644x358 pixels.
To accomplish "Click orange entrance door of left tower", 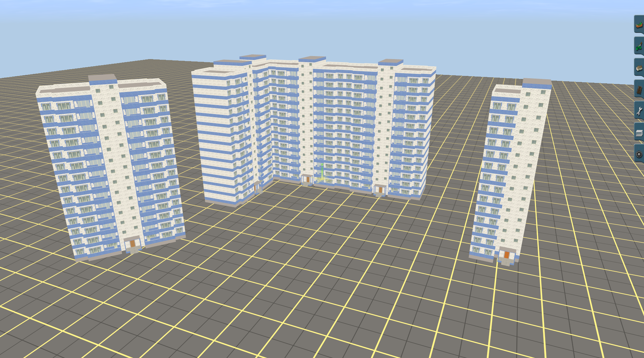I will [x=133, y=243].
